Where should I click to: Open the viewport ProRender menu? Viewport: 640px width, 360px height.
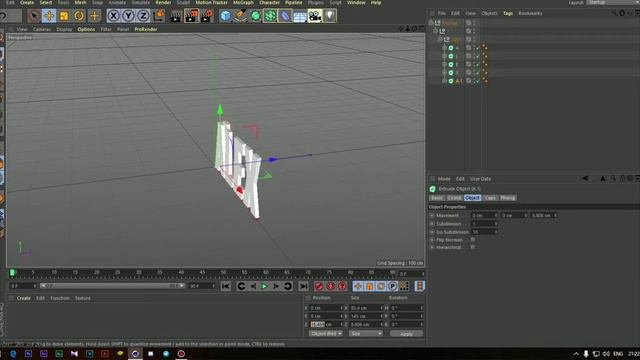[146, 29]
